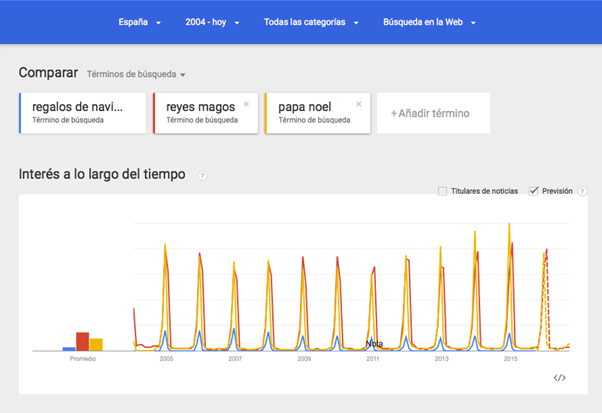602x413 pixels.
Task: Remove the papa noel term with its X
Action: coord(359,104)
